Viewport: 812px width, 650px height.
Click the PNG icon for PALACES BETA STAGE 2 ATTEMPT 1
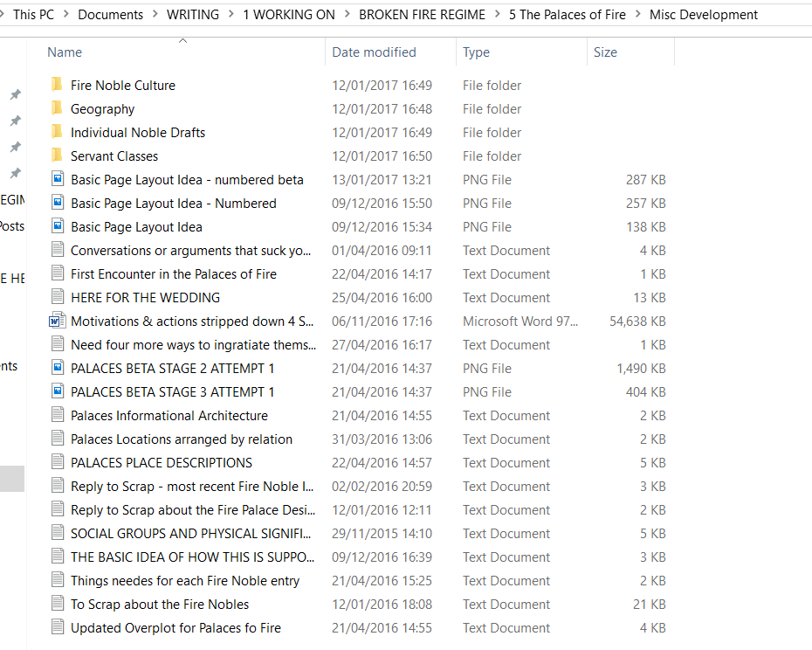pos(58,368)
